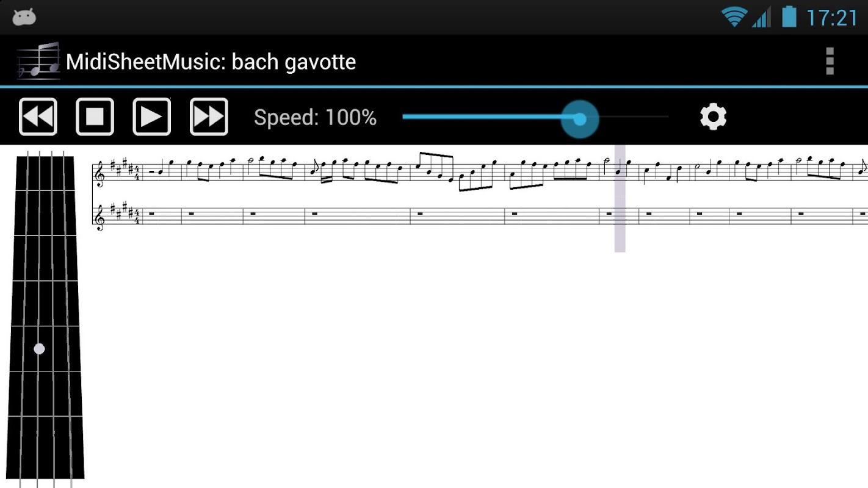Open the three-dot overflow menu

pos(830,61)
